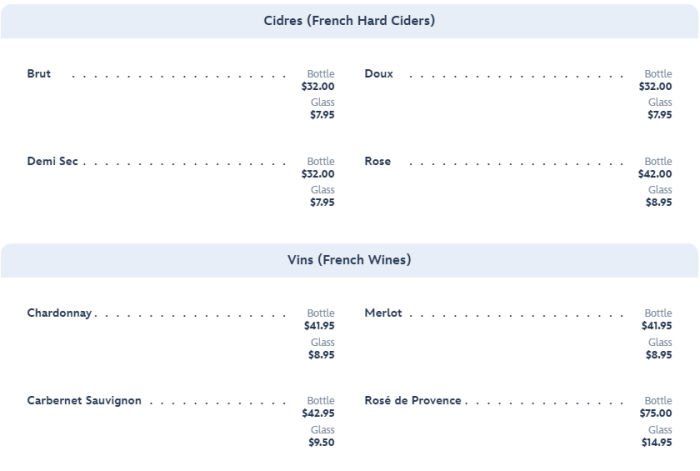The width and height of the screenshot is (700, 471).
Task: Select the Rosé de Provence wine name
Action: click(x=413, y=401)
